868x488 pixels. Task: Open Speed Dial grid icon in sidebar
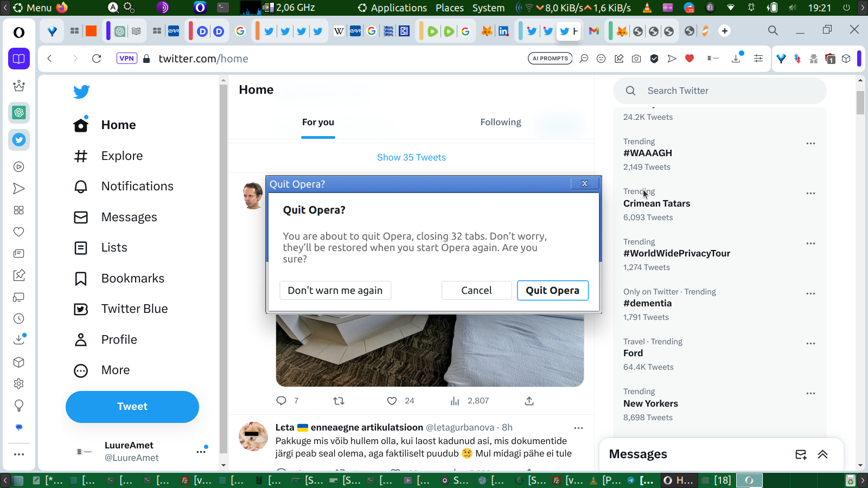pos(19,210)
